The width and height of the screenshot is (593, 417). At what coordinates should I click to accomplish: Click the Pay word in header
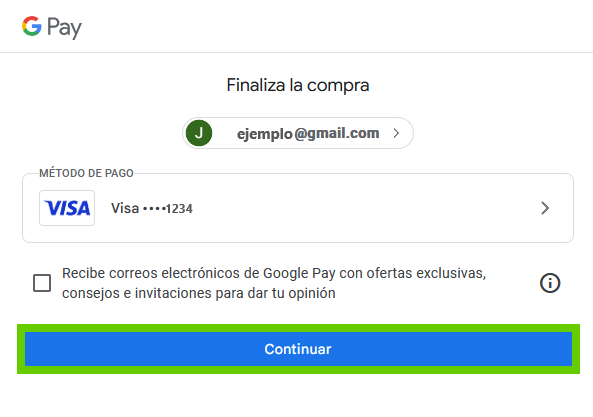point(64,28)
